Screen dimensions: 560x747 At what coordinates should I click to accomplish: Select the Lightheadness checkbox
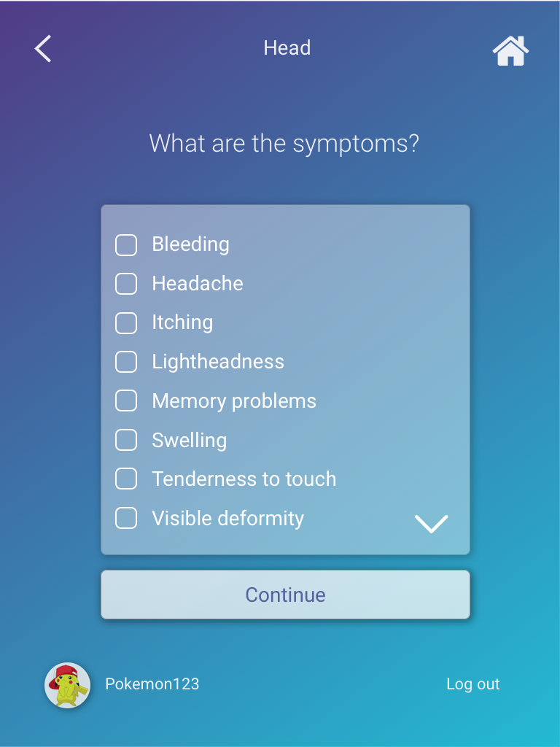click(126, 362)
